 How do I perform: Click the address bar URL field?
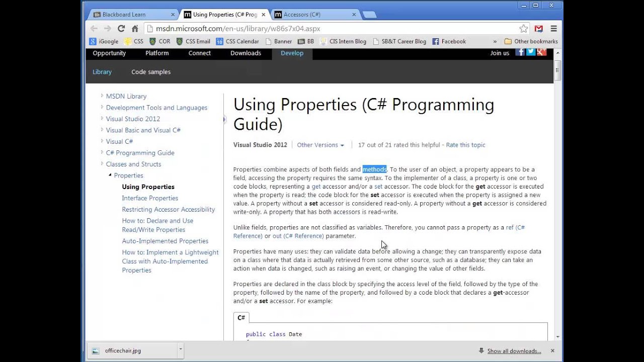332,29
